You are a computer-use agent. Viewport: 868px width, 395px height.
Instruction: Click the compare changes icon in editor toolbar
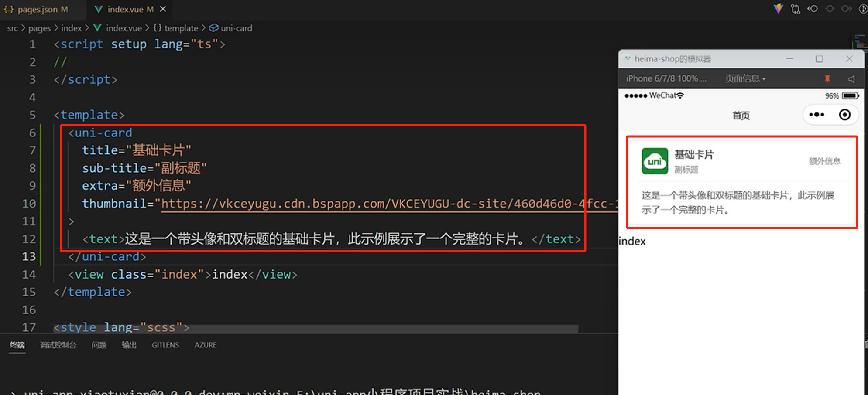click(795, 9)
